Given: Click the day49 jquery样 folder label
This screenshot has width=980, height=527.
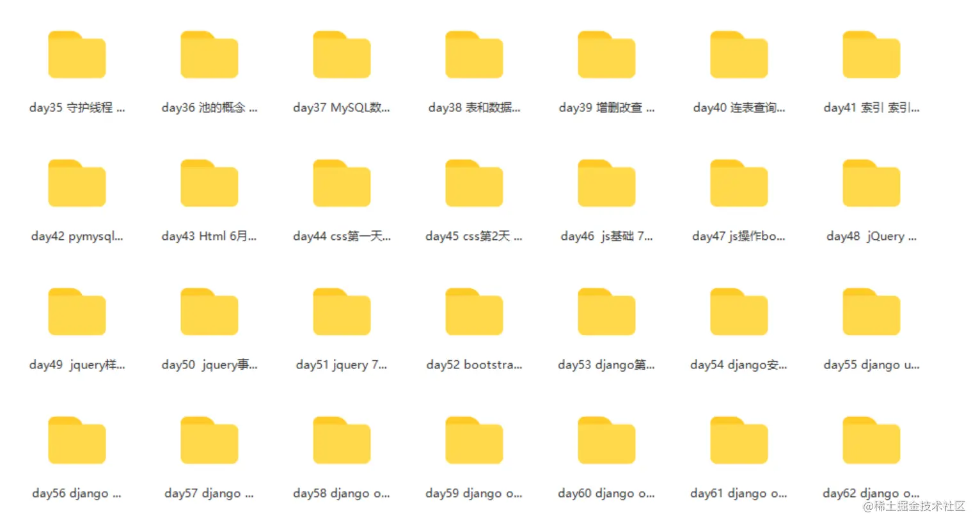Looking at the screenshot, I should click(77, 365).
